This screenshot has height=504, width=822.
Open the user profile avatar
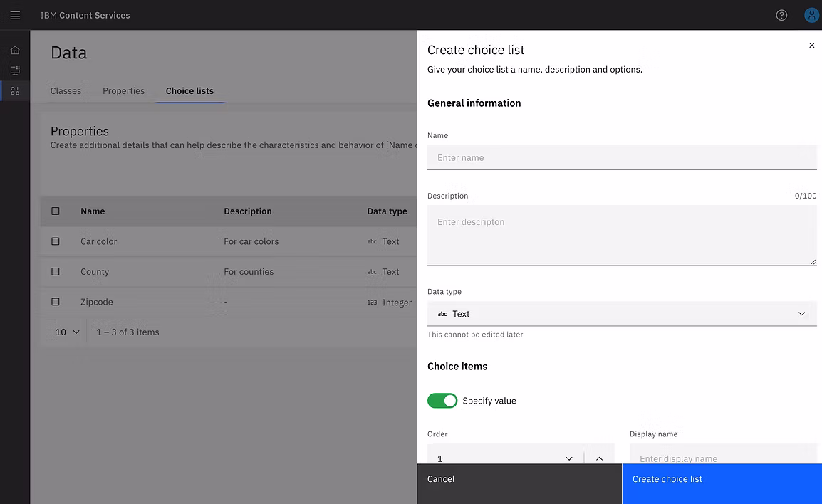click(x=811, y=15)
